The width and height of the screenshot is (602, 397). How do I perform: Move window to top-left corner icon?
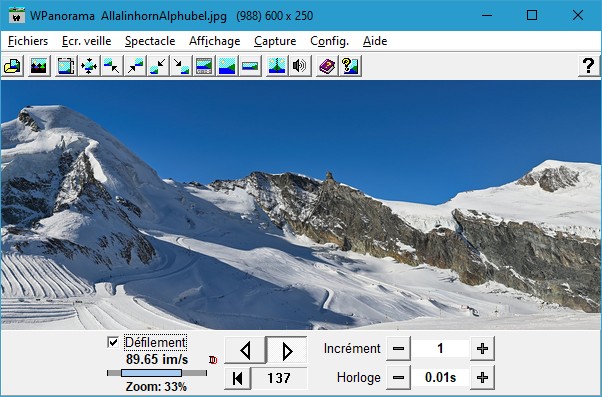[x=112, y=66]
